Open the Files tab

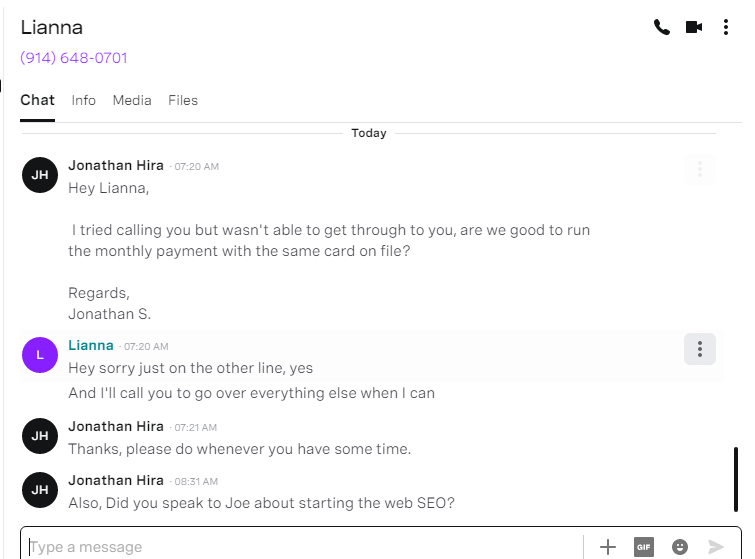click(x=183, y=101)
